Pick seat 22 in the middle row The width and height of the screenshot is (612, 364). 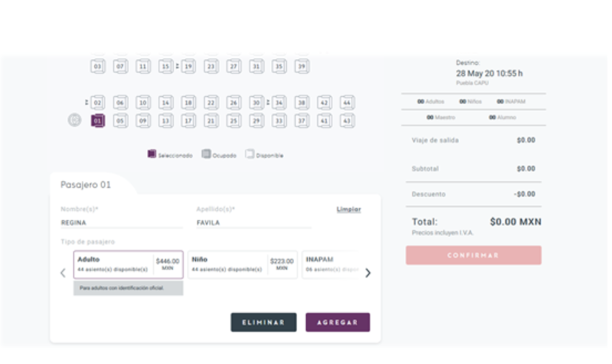pyautogui.click(x=211, y=103)
